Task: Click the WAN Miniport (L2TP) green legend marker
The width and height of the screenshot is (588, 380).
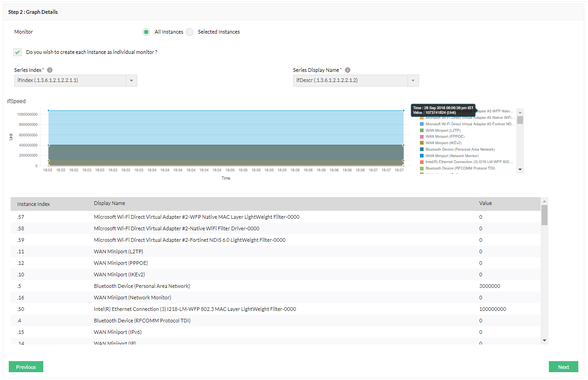Action: point(422,130)
